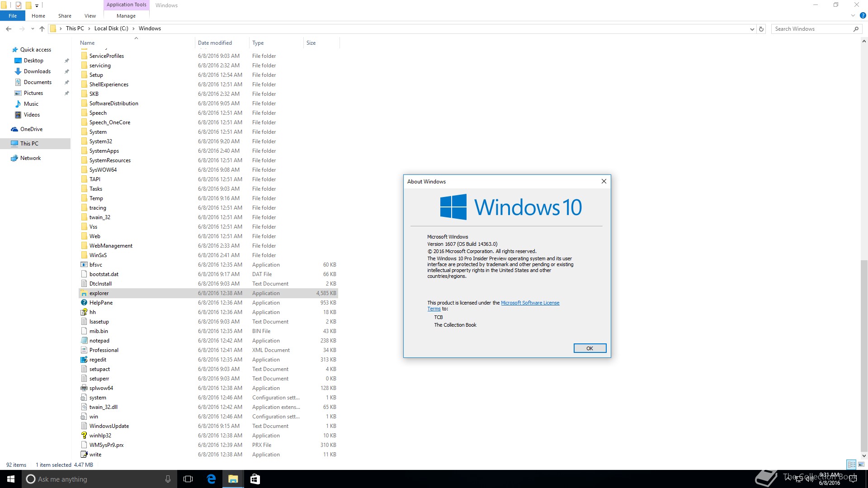
Task: Select the WindowsUpdate text document
Action: point(208,426)
